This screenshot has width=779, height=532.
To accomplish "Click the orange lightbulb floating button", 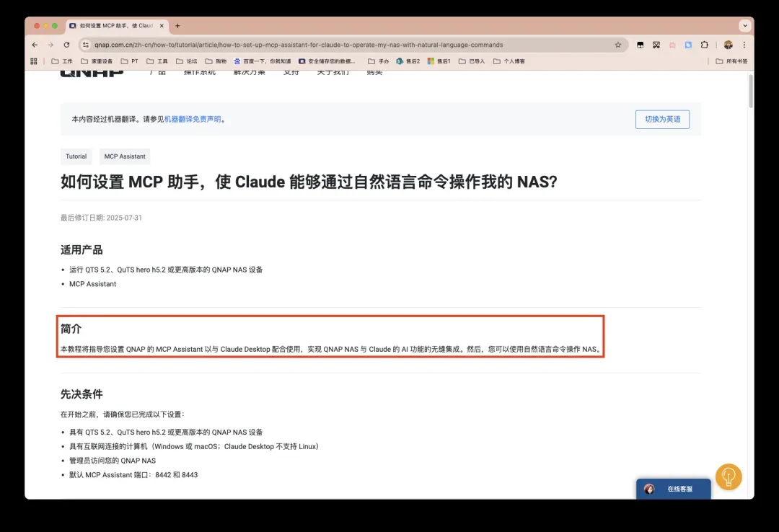I will (x=729, y=476).
